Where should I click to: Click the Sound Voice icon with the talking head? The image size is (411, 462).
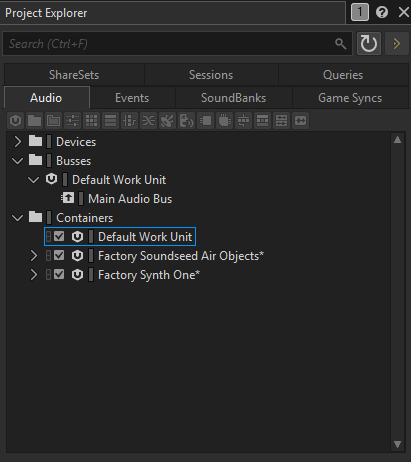pyautogui.click(x=186, y=121)
